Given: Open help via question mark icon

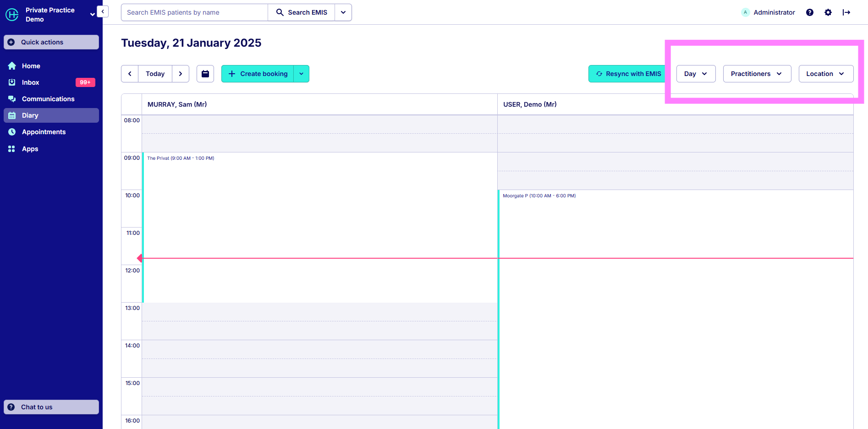Looking at the screenshot, I should 809,12.
